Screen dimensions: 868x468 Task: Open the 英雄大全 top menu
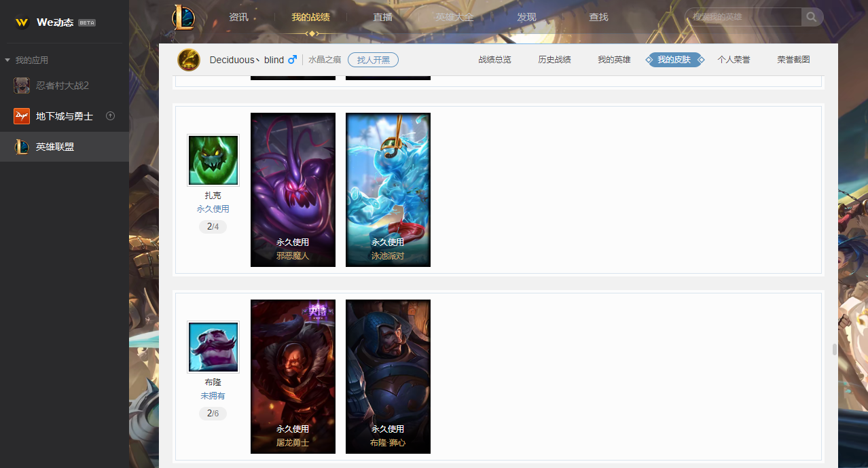454,17
